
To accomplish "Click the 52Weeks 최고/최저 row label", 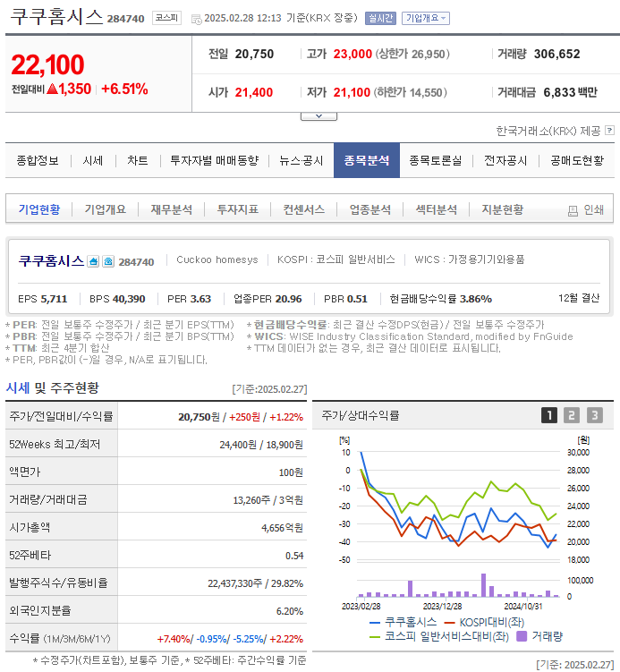I will point(55,445).
